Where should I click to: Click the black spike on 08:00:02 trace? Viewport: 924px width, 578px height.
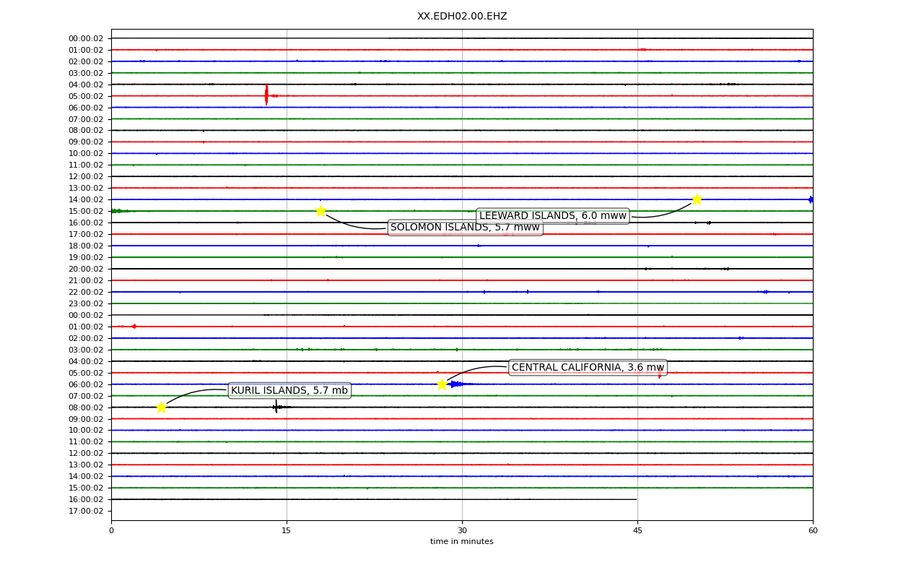click(276, 407)
